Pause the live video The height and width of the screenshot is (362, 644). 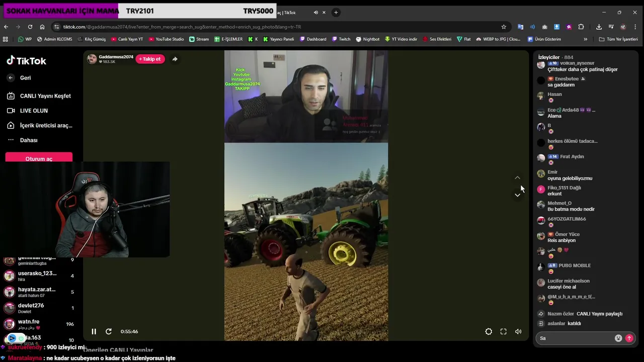[94, 331]
